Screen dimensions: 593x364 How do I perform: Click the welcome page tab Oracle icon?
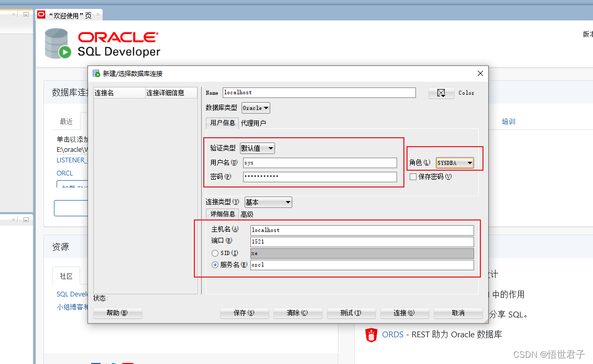coord(41,15)
